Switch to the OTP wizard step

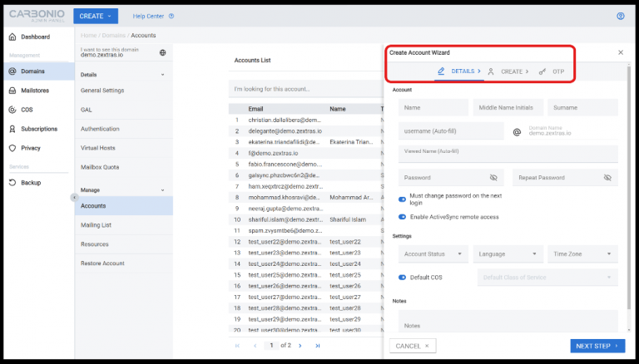(x=552, y=71)
